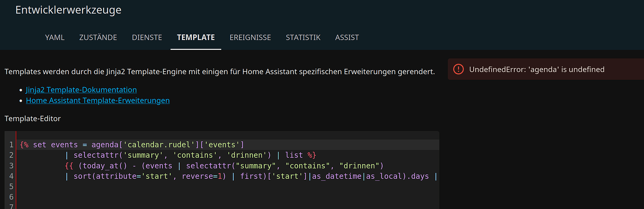Switch to the Zustände tab
Viewport: 644px width, 209px height.
(x=98, y=37)
